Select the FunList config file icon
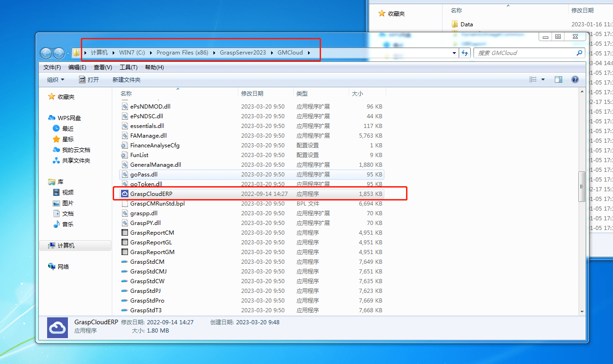 (125, 155)
